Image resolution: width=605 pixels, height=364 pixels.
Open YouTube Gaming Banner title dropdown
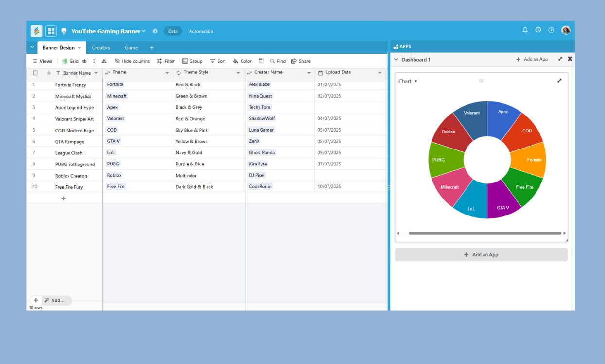(x=144, y=31)
